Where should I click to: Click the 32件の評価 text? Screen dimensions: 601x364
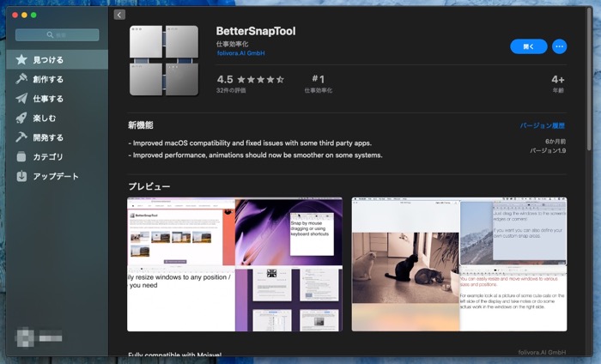click(x=231, y=90)
